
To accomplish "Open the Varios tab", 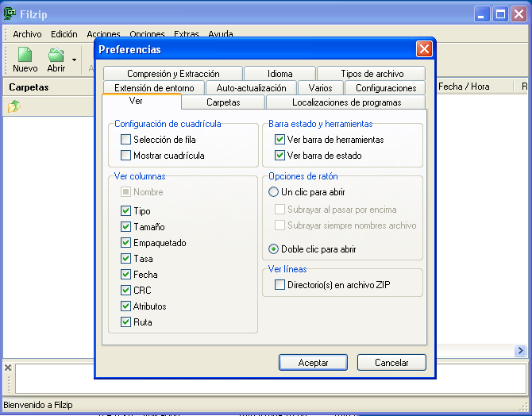I will [x=320, y=88].
